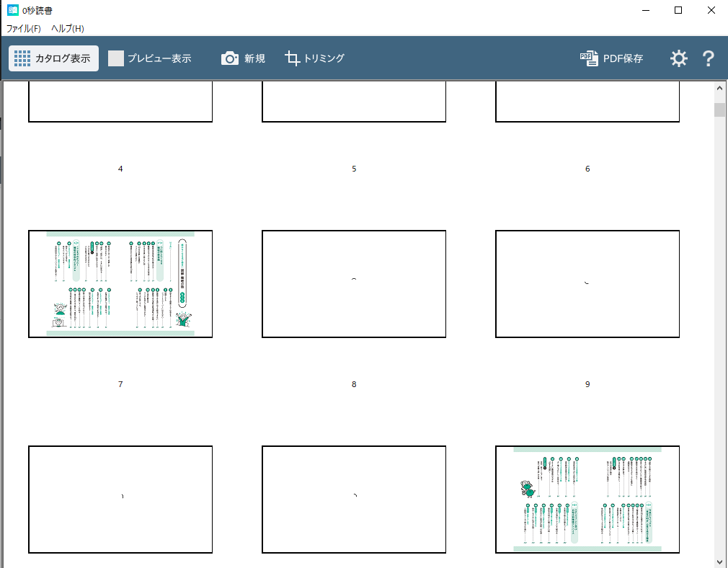Screen dimensions: 728x568
Task: Select page 7 thumbnail with green table of contents
Action: (120, 284)
